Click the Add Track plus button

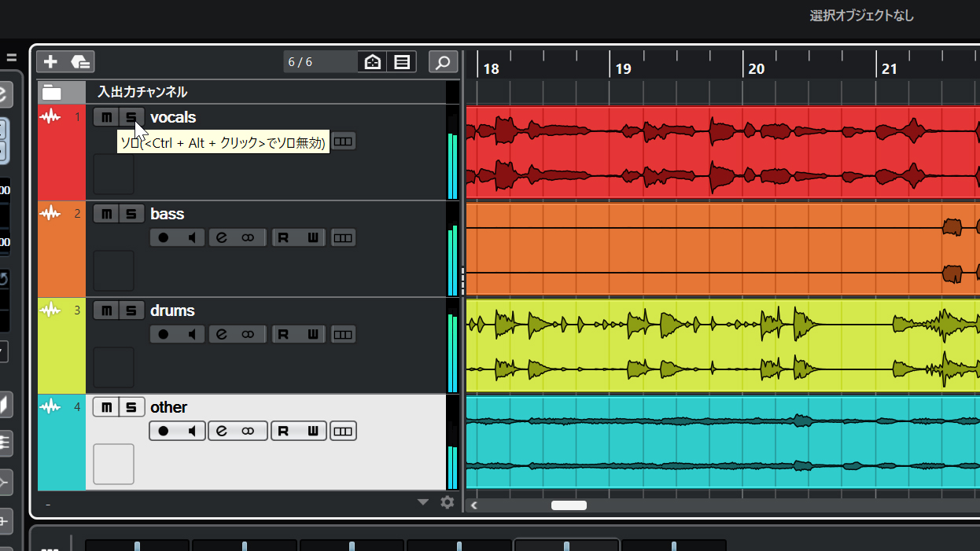51,62
